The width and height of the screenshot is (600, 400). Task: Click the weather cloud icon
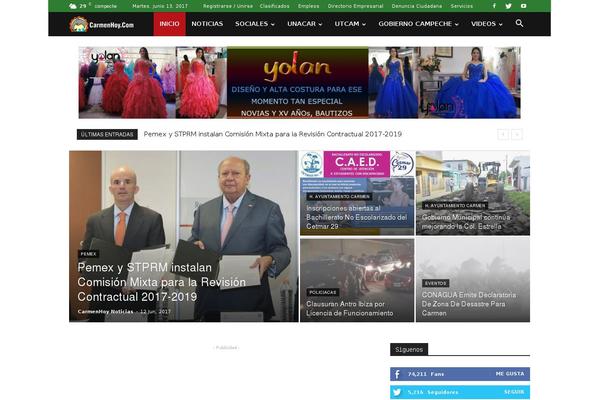[73, 6]
